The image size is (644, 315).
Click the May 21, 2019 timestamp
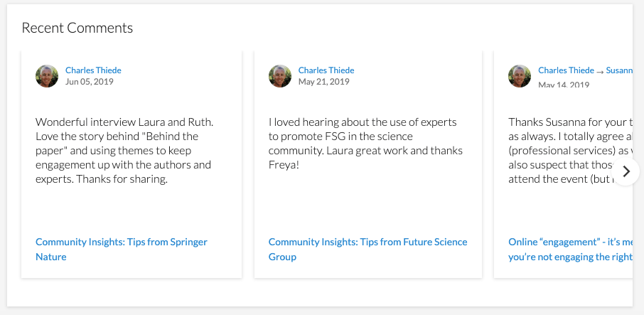323,82
